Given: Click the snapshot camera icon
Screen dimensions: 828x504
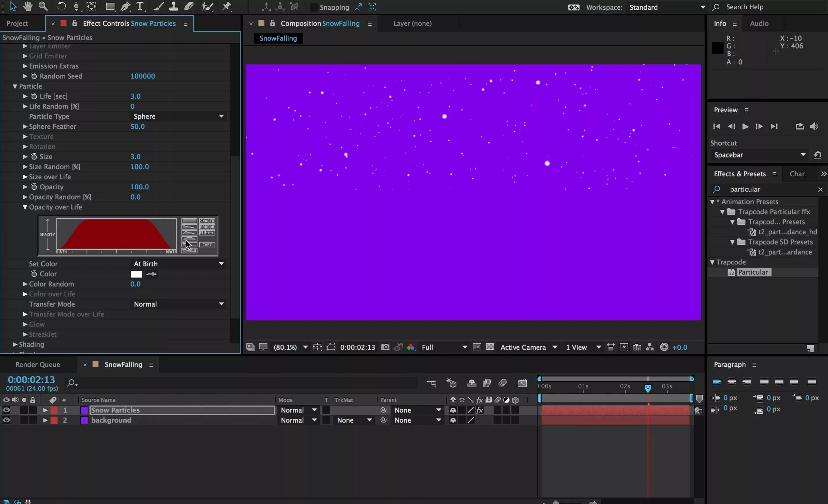Looking at the screenshot, I should coord(385,347).
